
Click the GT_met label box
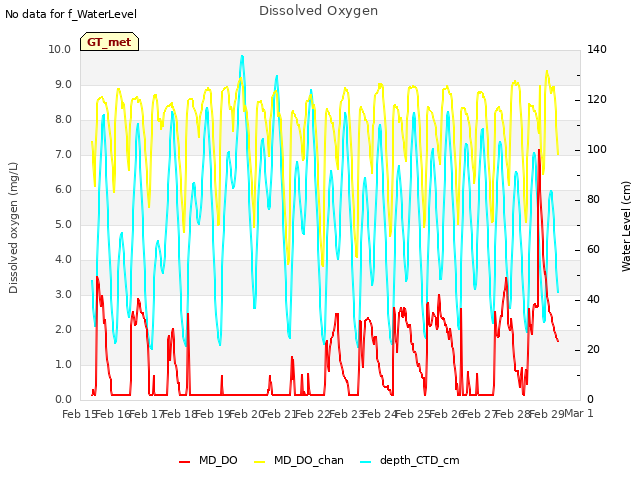click(x=109, y=42)
